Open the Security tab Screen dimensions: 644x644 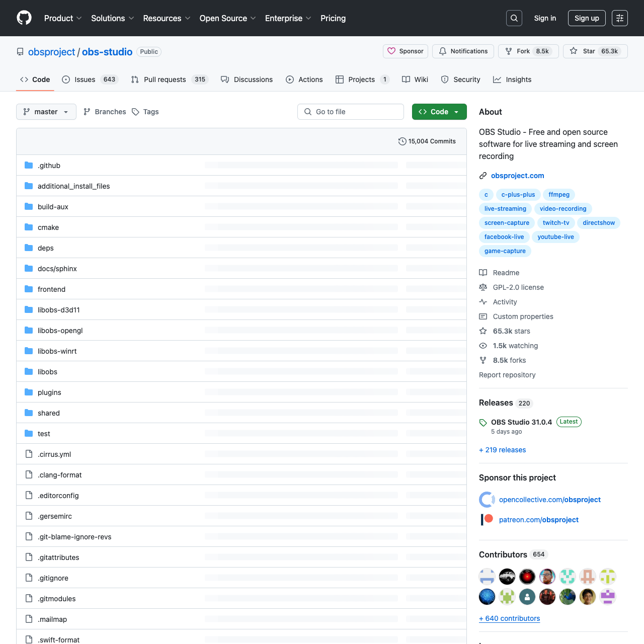click(460, 79)
